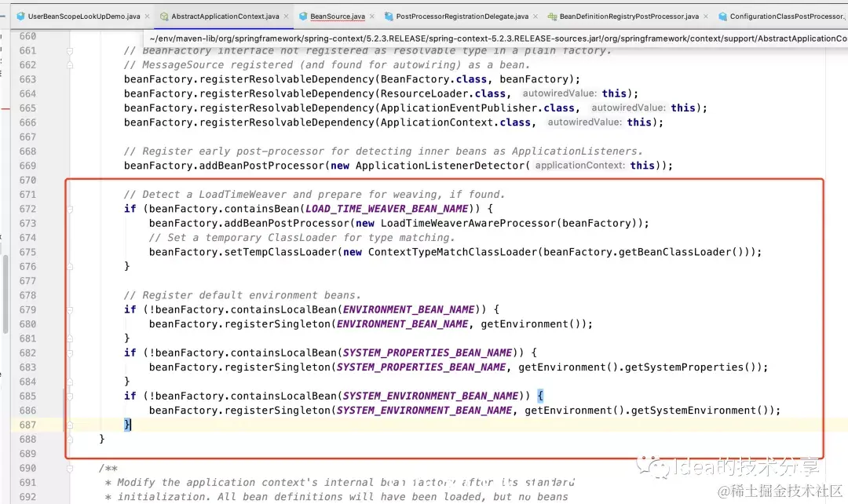Select the AbstractApplicationContext.java tab
848x504 pixels.
pyautogui.click(x=225, y=16)
